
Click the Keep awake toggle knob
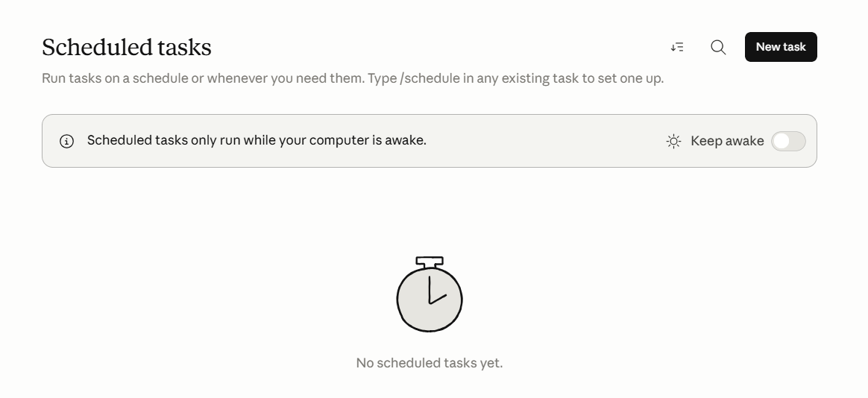[x=781, y=141]
